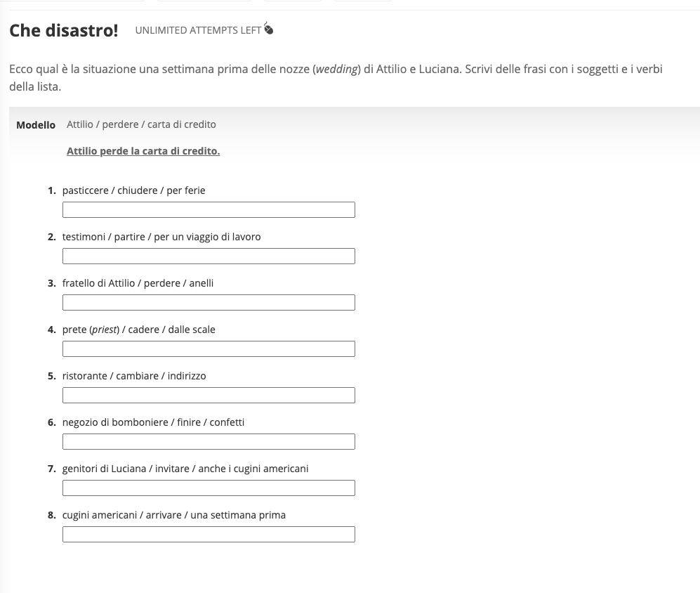Click prompt text 'negozio di bomboniere / finire / confetti'

[x=153, y=422]
